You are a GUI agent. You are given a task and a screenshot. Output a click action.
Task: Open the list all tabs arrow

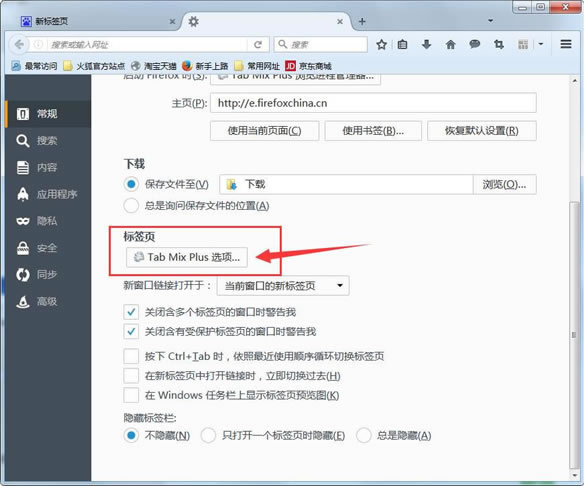point(491,20)
